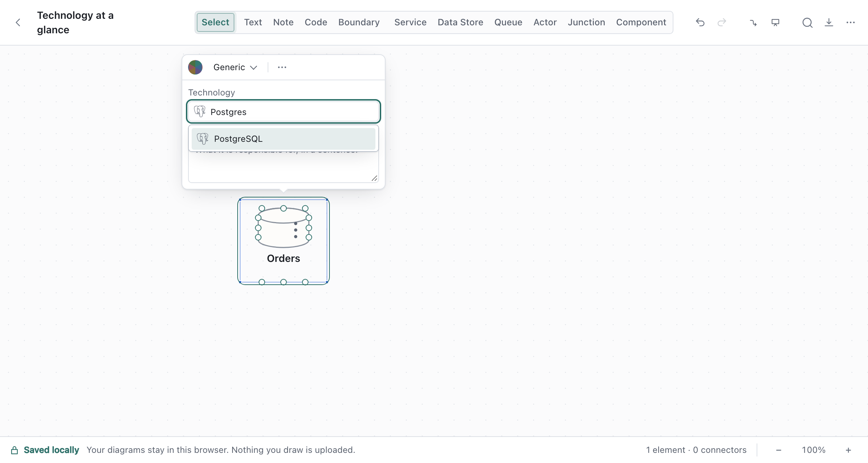Expand the Generic type dropdown
The width and height of the screenshot is (868, 463).
[x=235, y=67]
